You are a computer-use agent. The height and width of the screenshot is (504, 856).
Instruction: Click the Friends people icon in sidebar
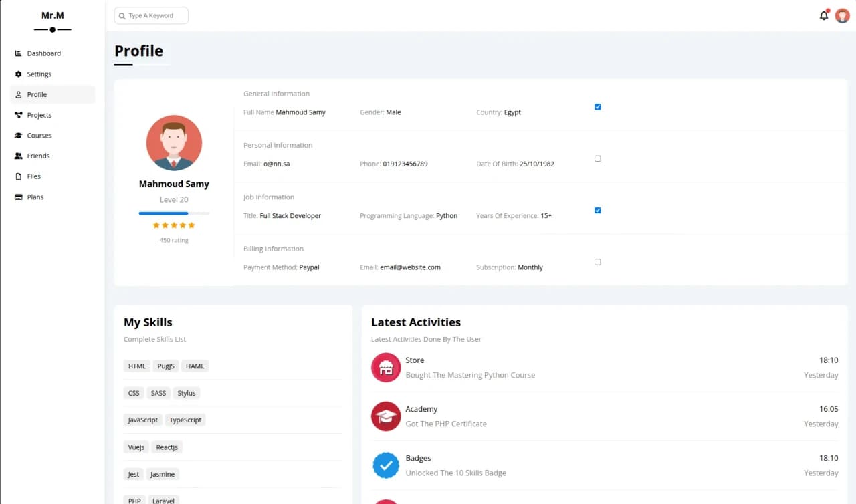click(x=19, y=156)
